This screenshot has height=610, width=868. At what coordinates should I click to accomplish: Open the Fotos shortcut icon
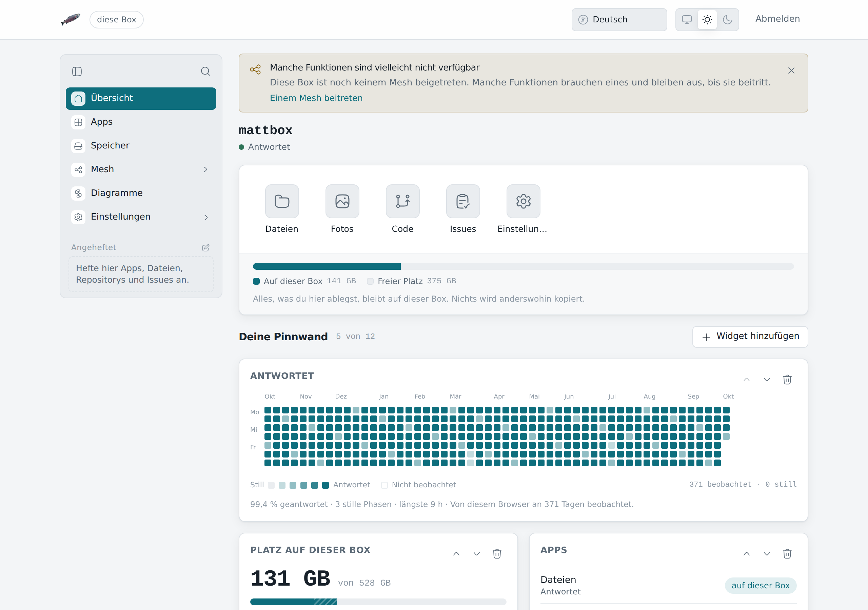[x=342, y=201]
